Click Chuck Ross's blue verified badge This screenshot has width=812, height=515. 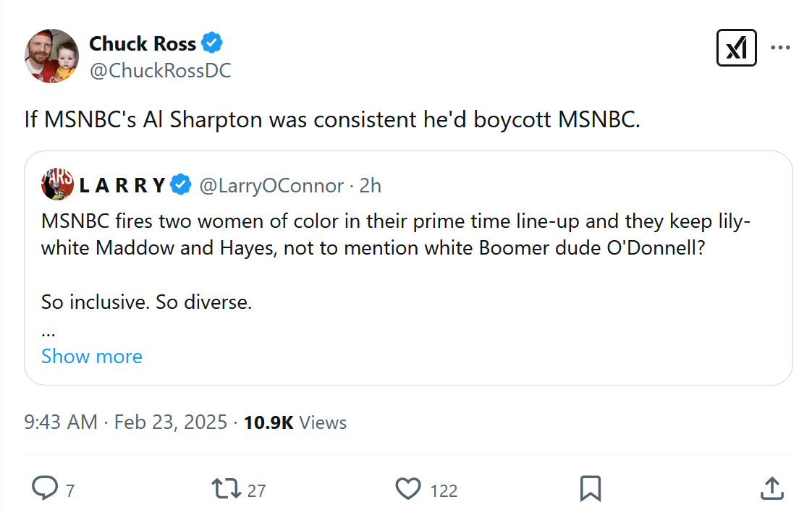[211, 43]
